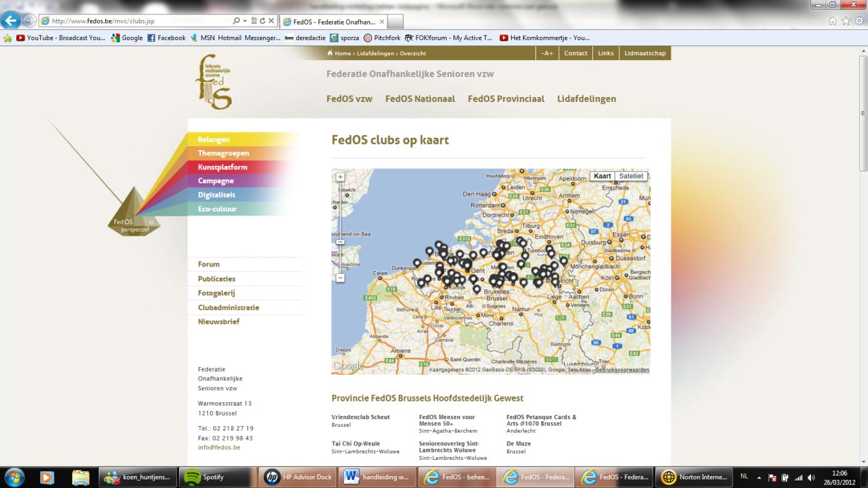Open Fotogalerij in the sidebar
This screenshot has width=868, height=488.
point(216,293)
